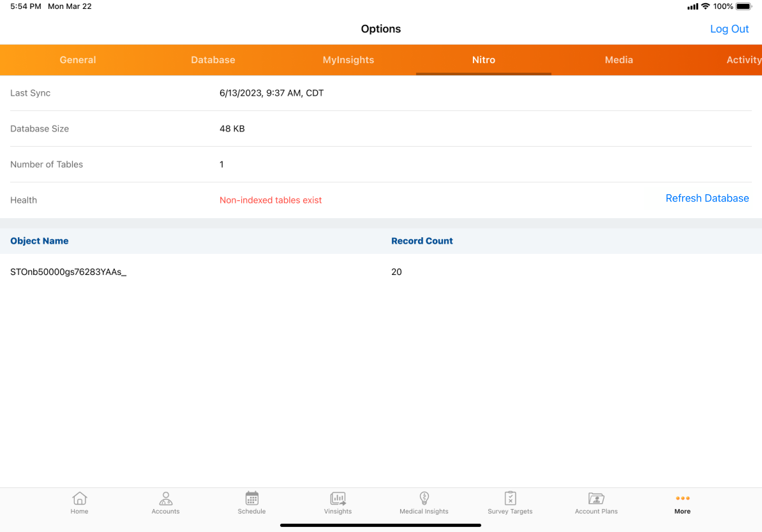The width and height of the screenshot is (762, 532).
Task: Tap the More three-dots icon
Action: 682,498
